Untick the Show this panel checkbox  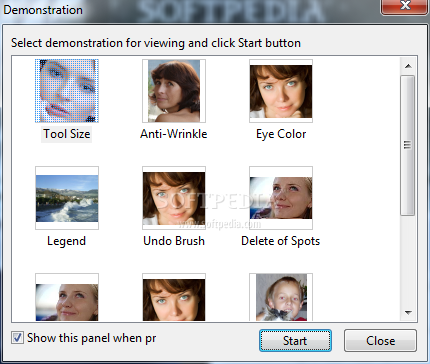(17, 338)
